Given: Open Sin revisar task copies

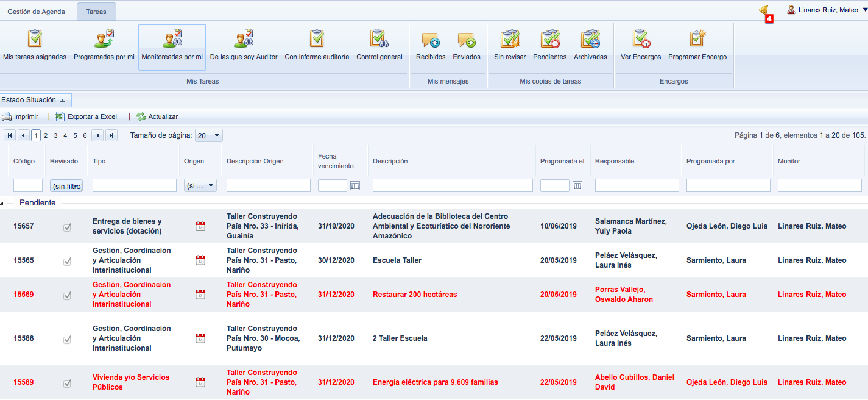Looking at the screenshot, I should [x=510, y=47].
